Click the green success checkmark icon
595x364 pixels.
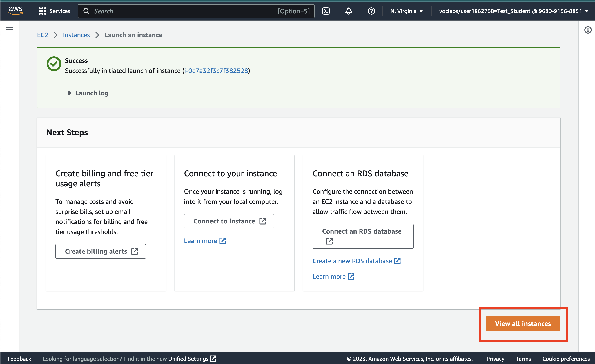coord(54,64)
